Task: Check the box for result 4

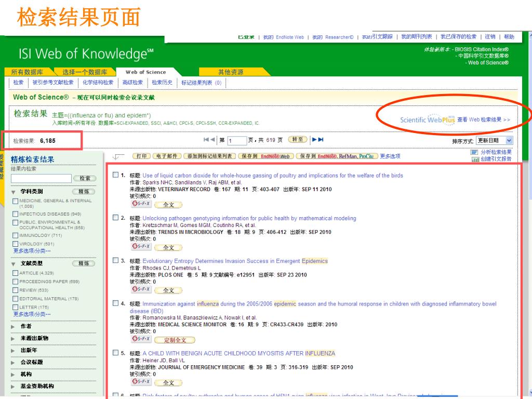Action: pyautogui.click(x=116, y=303)
